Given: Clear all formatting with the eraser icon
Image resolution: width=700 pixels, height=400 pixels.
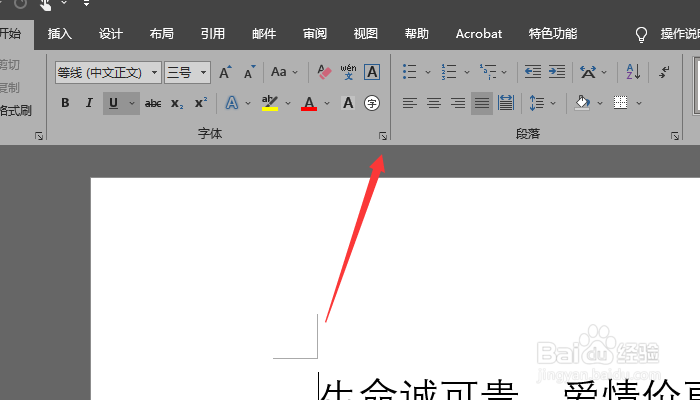Looking at the screenshot, I should click(324, 72).
